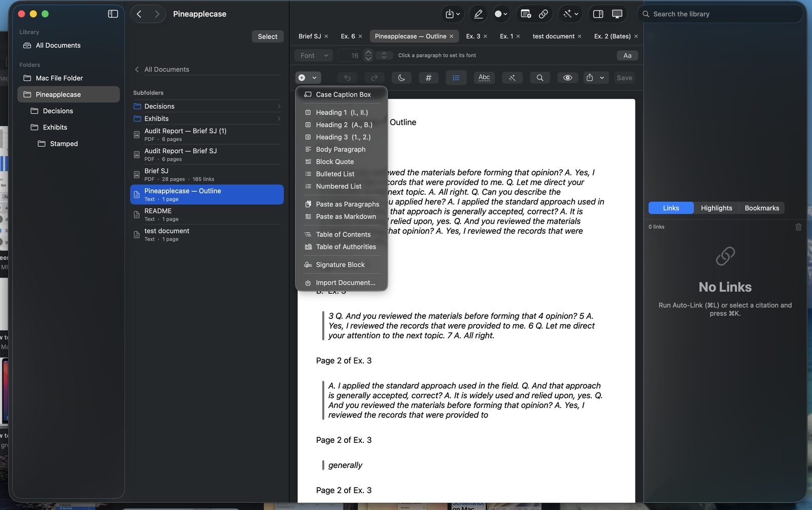The height and width of the screenshot is (510, 812).
Task: Open Audit Report — Brief SJ (1)
Action: [x=207, y=135]
